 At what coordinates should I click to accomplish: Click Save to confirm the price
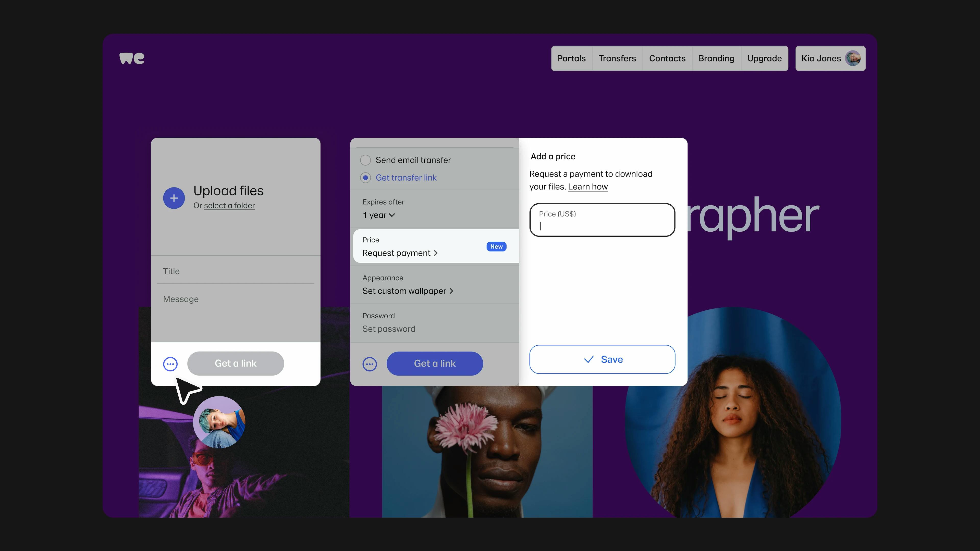[x=602, y=359]
